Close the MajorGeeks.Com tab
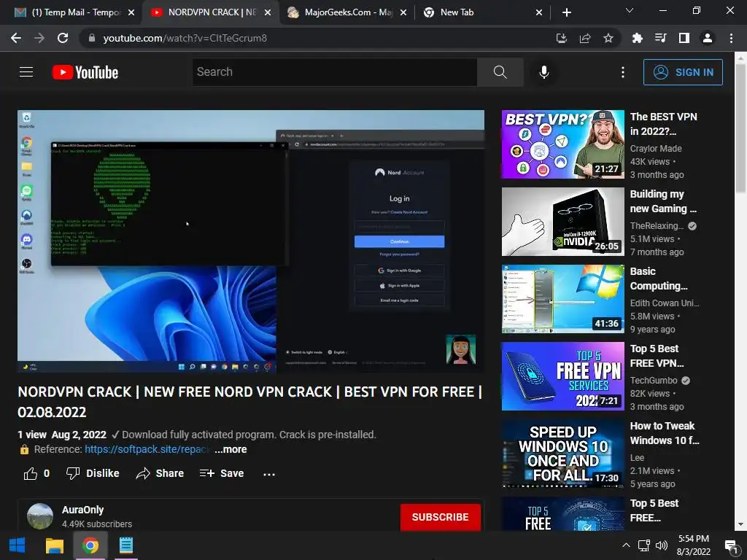Viewport: 747px width, 560px height. tap(403, 12)
